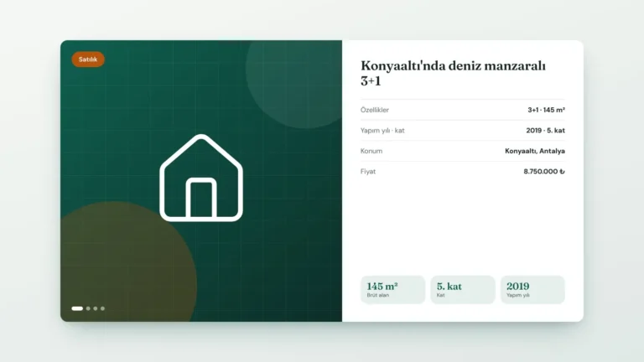Go to the fourth carousel dot
The image size is (644, 362).
pyautogui.click(x=102, y=308)
